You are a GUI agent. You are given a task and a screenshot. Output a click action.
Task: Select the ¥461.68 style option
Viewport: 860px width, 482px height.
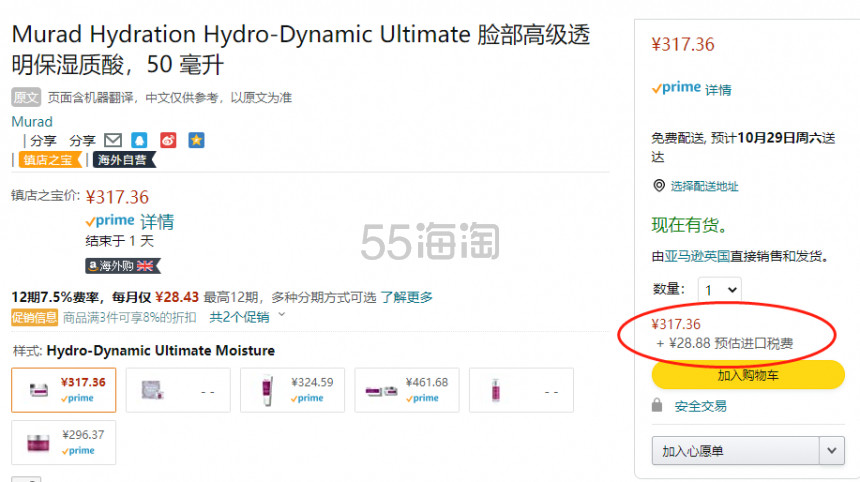pos(407,390)
